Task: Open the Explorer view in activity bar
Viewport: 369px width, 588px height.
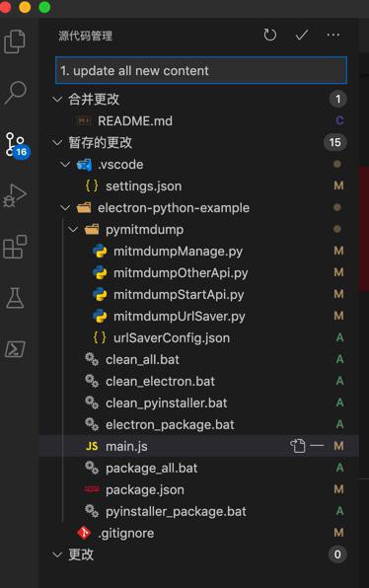Action: coord(15,41)
